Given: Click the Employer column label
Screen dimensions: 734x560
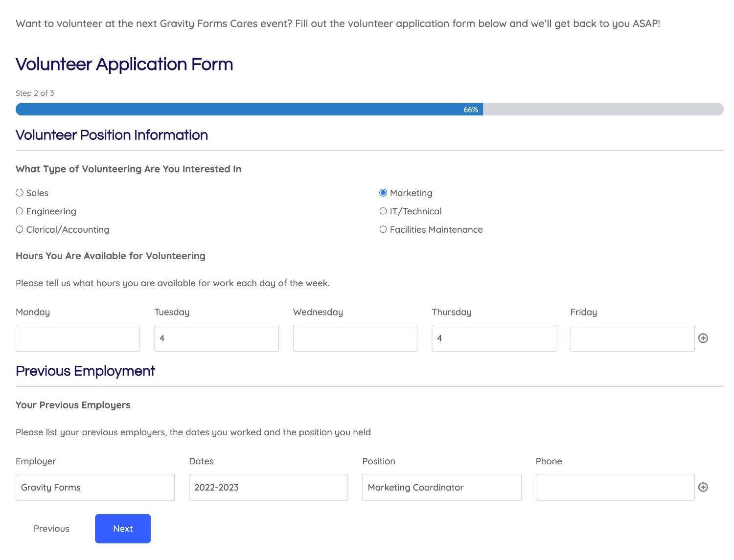Looking at the screenshot, I should click(36, 461).
